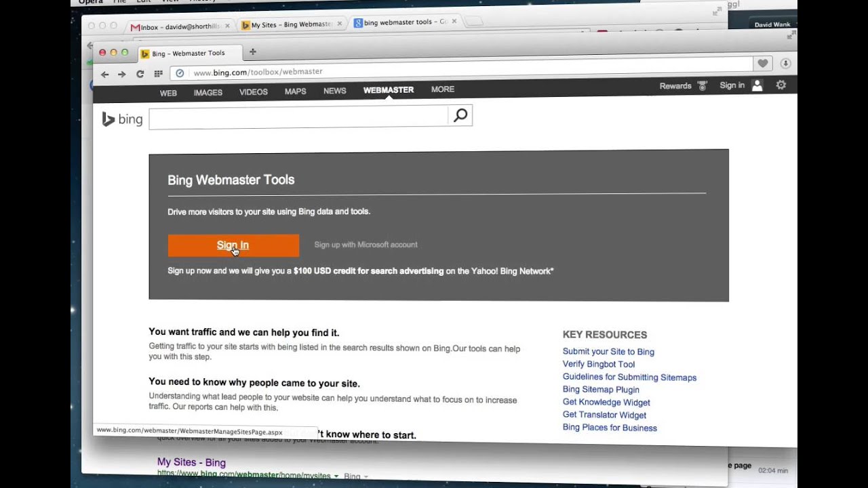
Task: Open Bing Places for Business link
Action: 610,428
